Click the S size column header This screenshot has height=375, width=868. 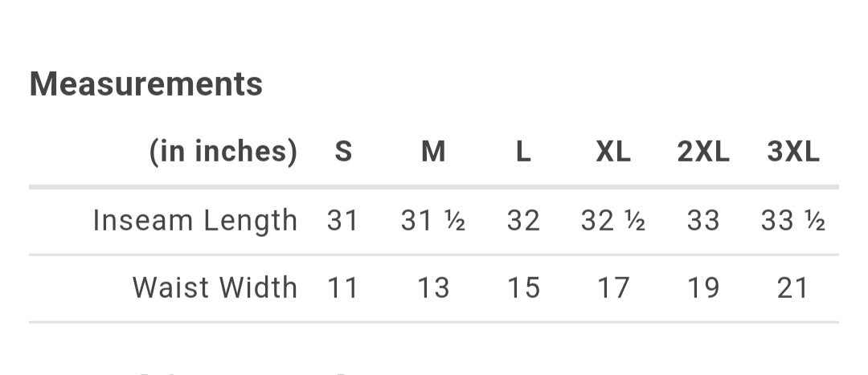[343, 152]
